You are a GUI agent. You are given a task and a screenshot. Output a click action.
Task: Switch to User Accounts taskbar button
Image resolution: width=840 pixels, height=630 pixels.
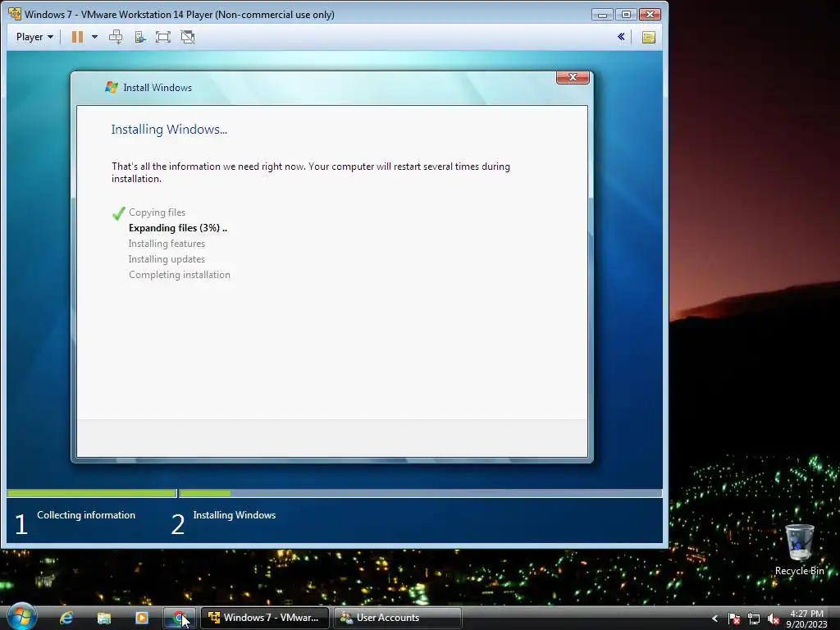tap(398, 618)
